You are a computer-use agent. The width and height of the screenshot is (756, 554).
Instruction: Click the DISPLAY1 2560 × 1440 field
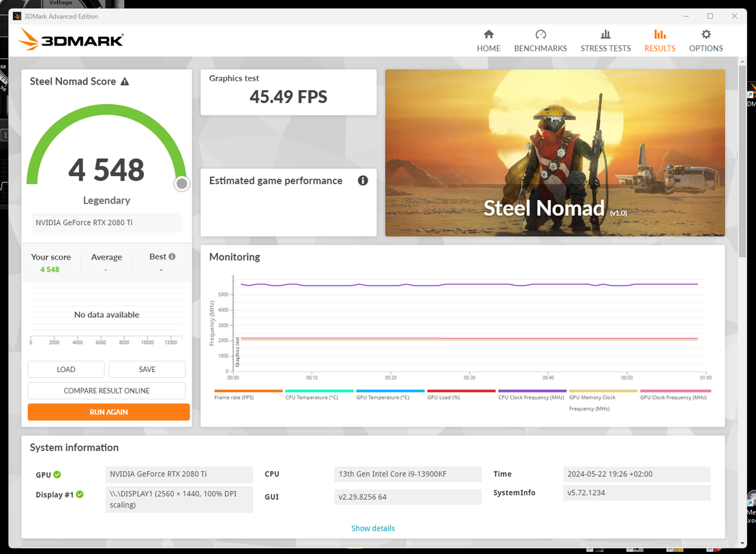(x=179, y=499)
